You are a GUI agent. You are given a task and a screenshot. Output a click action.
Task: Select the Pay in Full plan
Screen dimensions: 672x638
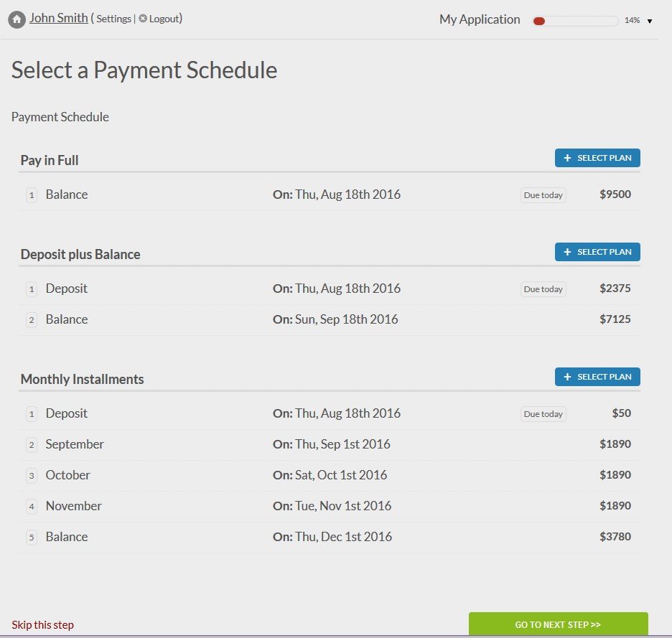click(x=597, y=158)
